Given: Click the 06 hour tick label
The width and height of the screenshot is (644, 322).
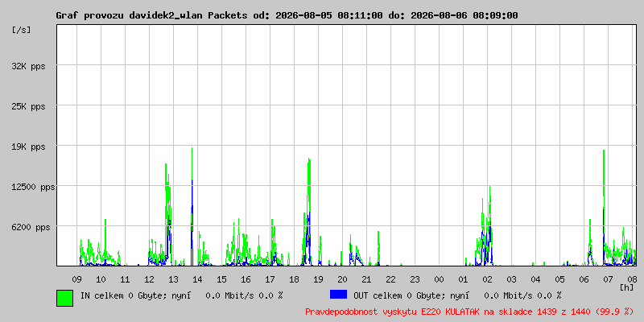Looking at the screenshot, I should pos(584,279).
